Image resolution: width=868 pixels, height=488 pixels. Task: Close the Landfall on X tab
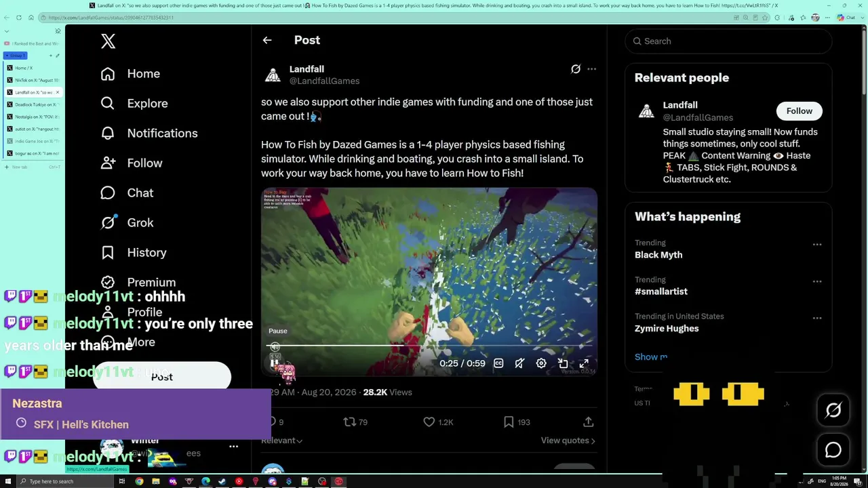(58, 92)
